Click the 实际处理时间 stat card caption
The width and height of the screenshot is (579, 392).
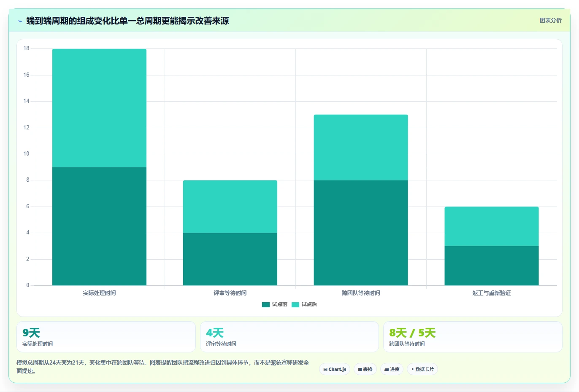click(38, 344)
